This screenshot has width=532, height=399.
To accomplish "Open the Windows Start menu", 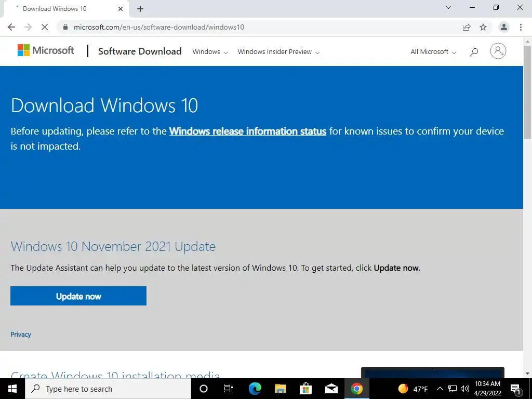I will tap(12, 389).
